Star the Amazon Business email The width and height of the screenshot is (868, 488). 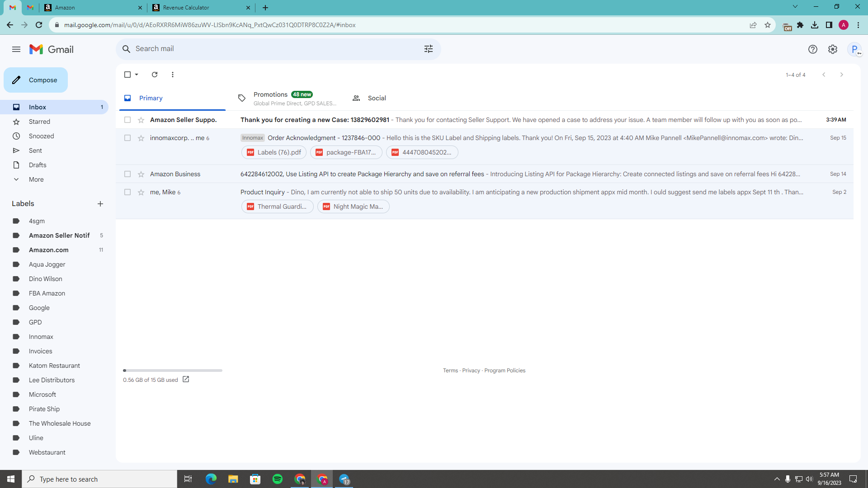(141, 174)
